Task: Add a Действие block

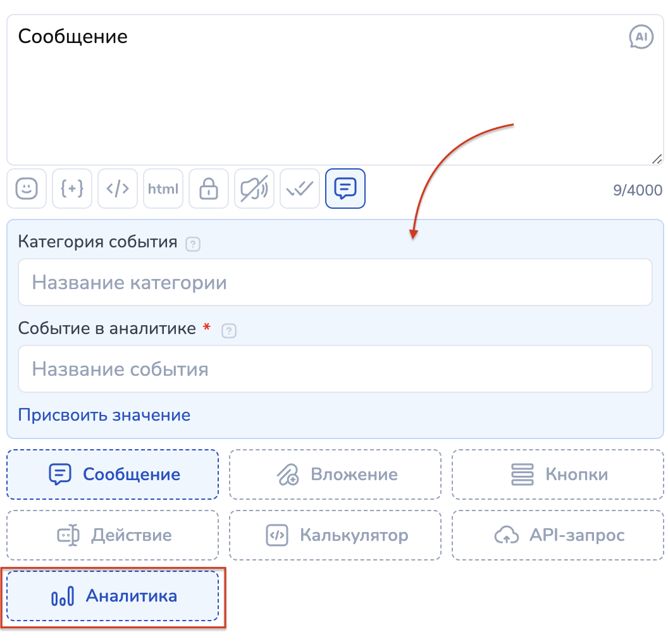Action: pyautogui.click(x=113, y=535)
